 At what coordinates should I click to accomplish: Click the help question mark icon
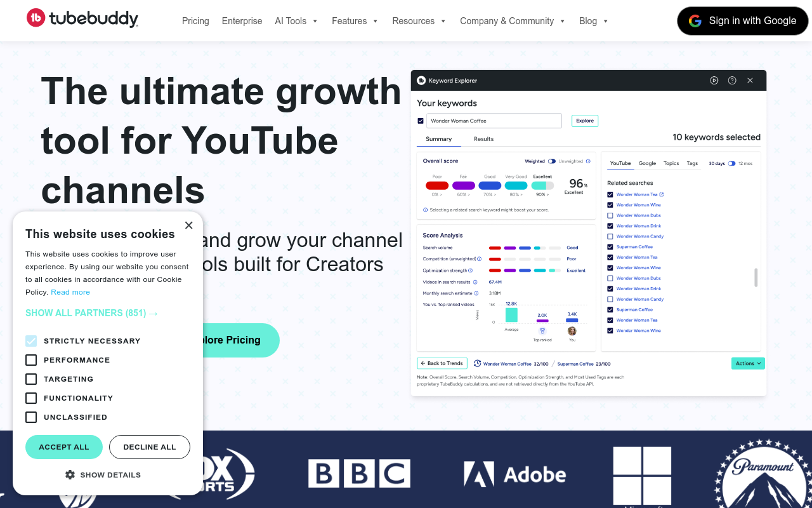click(x=732, y=81)
